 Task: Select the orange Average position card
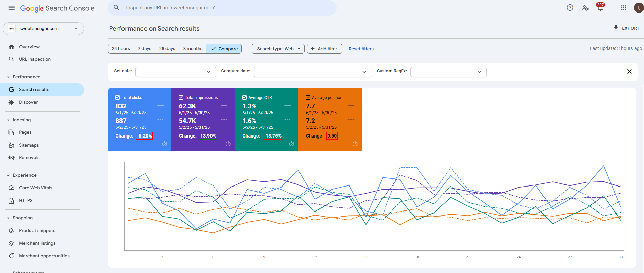coord(330,119)
